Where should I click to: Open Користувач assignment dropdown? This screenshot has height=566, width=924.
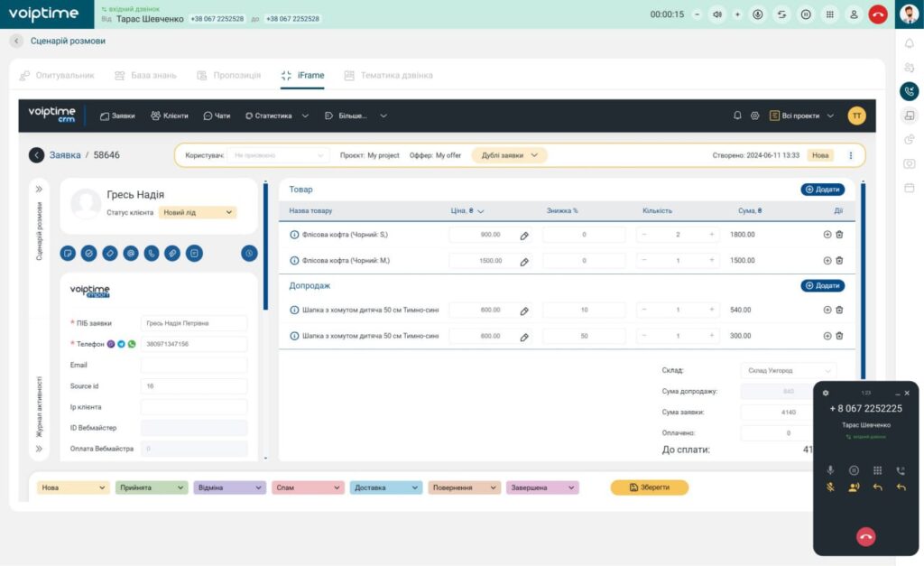point(278,155)
